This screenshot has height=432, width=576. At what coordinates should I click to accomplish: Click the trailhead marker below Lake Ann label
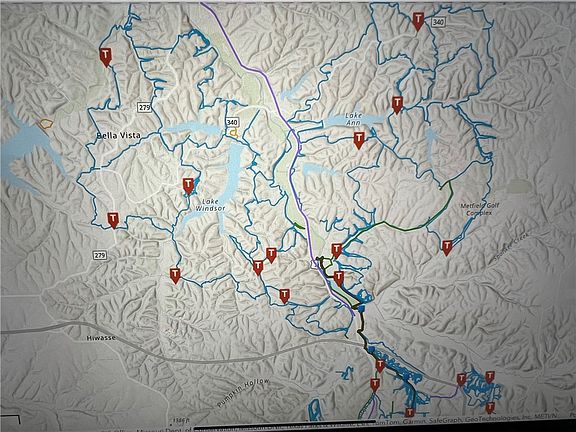click(x=359, y=141)
